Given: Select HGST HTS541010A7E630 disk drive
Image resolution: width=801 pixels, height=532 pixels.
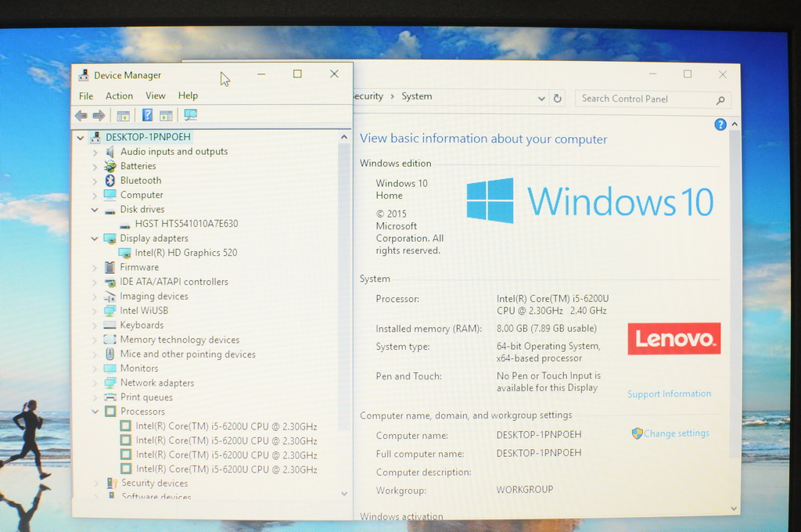Looking at the screenshot, I should point(186,224).
